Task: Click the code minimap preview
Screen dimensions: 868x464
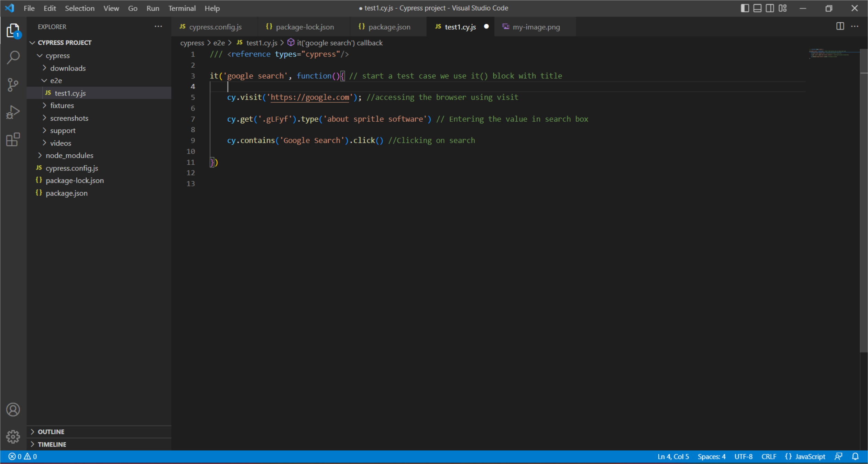Action: [x=834, y=54]
